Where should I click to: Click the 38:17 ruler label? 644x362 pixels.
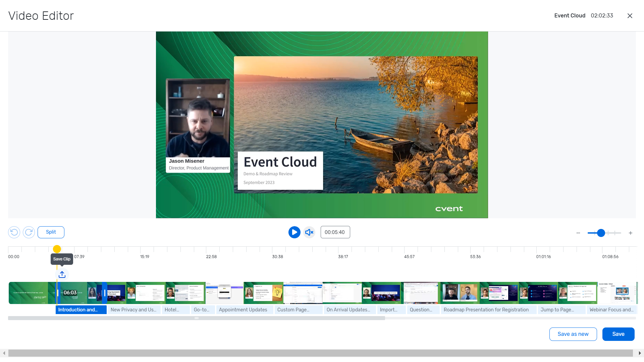pos(343,257)
